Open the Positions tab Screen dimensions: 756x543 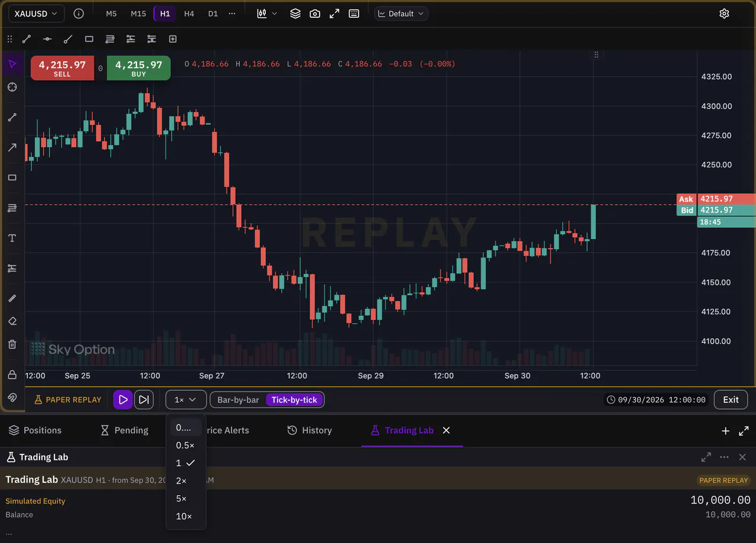[35, 430]
